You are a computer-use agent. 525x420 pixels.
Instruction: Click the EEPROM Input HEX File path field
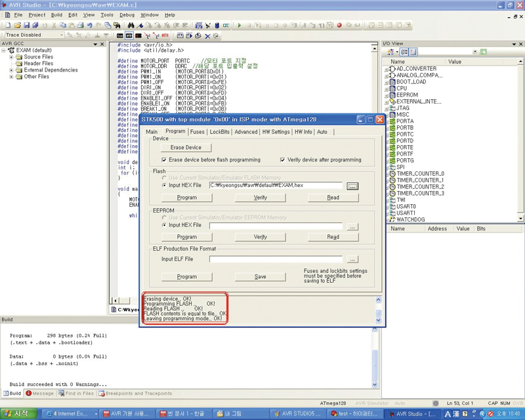point(276,226)
